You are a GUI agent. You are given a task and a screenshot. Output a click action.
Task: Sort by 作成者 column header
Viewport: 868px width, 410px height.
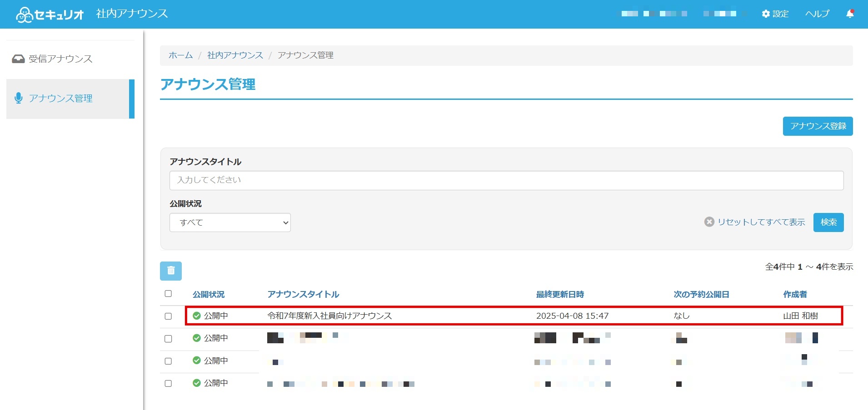(795, 294)
